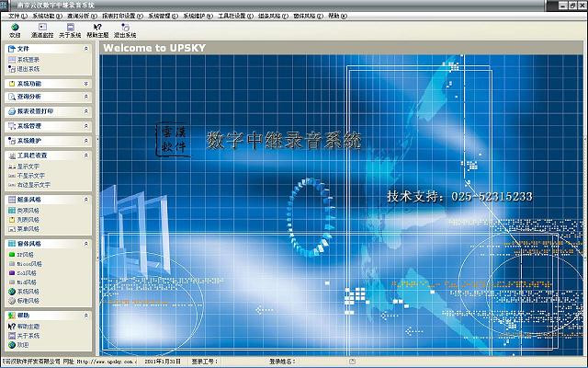Screen dimensions: 588x368
Task: Click 关于系统 in the help sidebar panel
Action: (28, 336)
